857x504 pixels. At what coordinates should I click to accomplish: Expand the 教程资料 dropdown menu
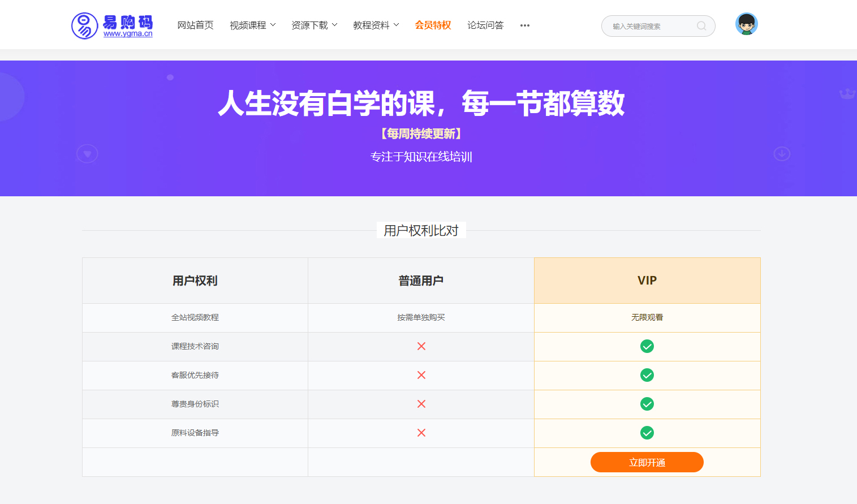pos(376,25)
